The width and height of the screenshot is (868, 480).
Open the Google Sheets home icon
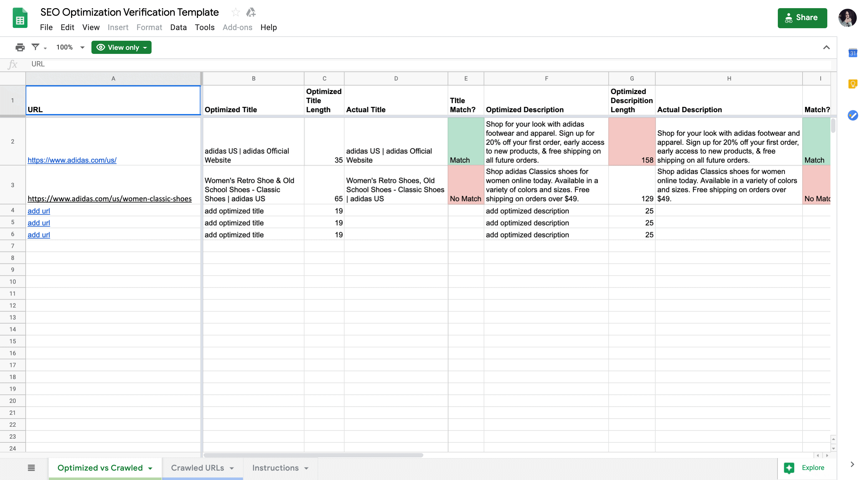(20, 18)
